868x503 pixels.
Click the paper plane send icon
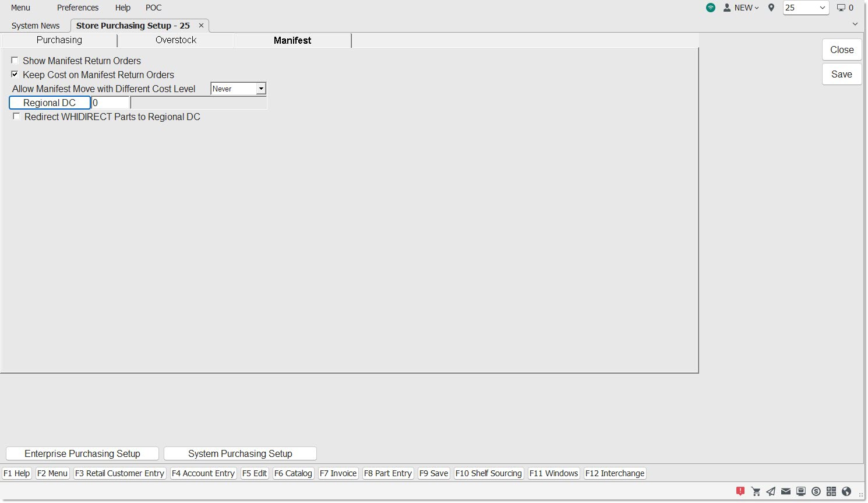(x=771, y=491)
